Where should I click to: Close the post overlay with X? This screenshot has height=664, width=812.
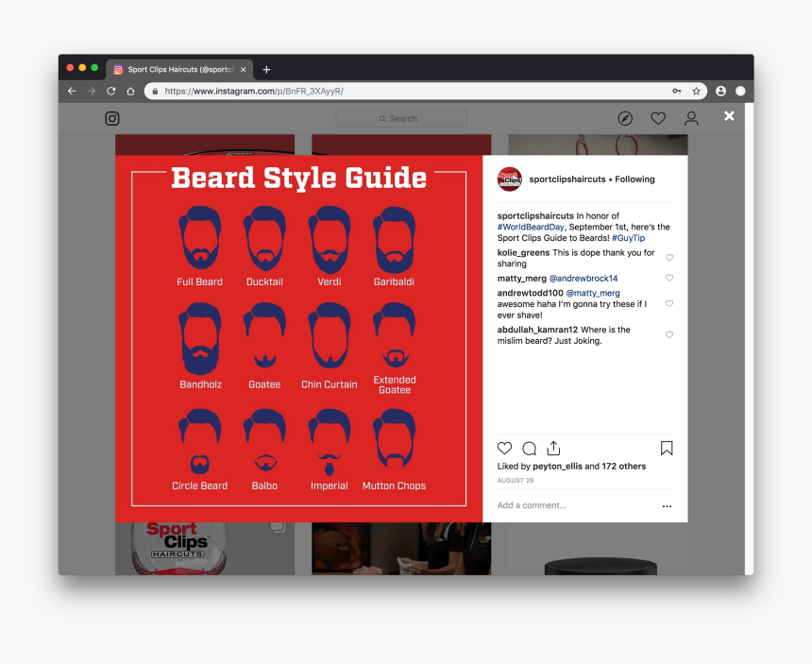point(729,116)
